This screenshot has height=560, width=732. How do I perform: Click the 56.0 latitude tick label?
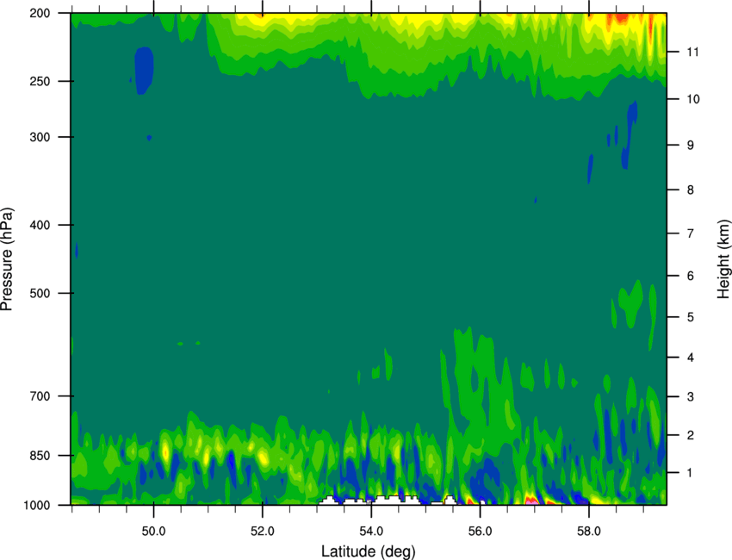tap(480, 532)
